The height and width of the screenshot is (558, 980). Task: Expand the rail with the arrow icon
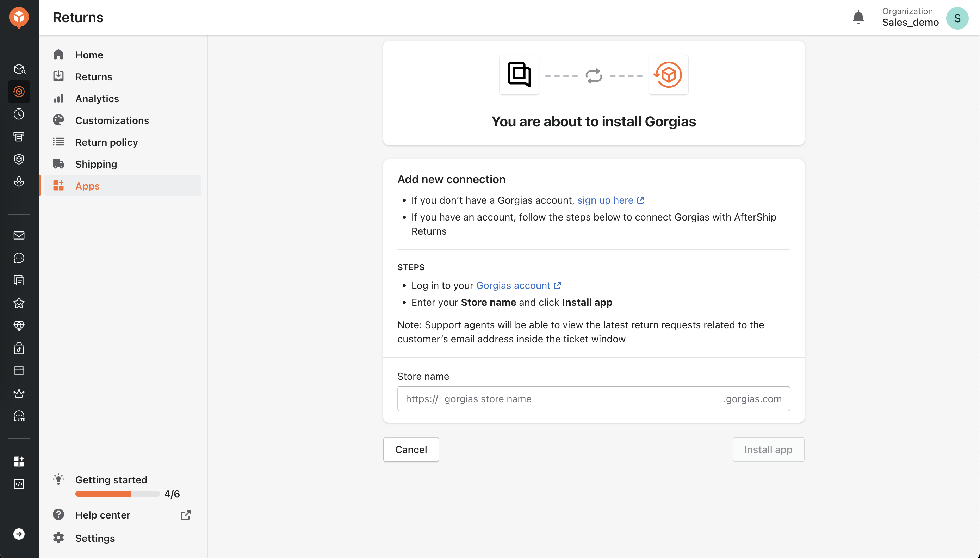click(19, 534)
